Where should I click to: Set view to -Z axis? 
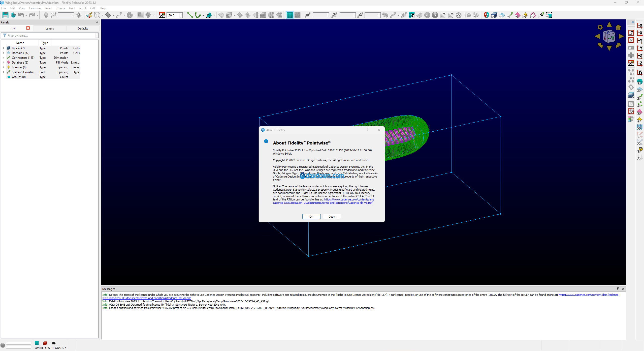point(640,63)
